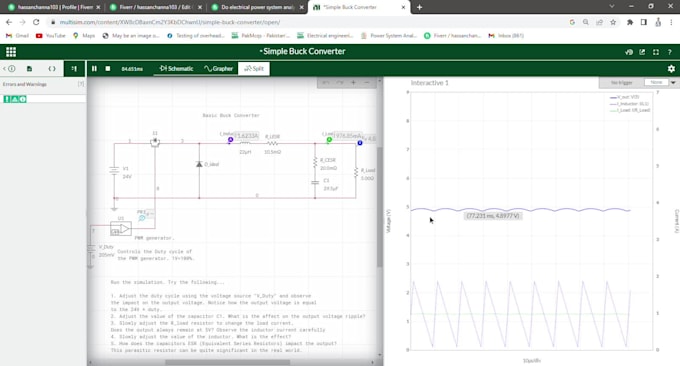Viewport: 680px width, 366px height.
Task: Click the green I_Load current probe
Action: pyautogui.click(x=329, y=140)
